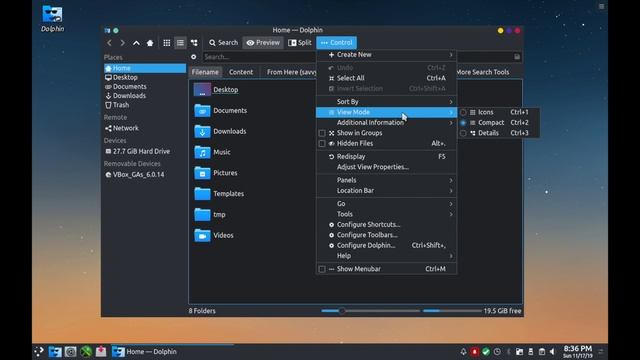Open the application launcher in taskbar
This screenshot has height=360, width=640.
point(39,351)
